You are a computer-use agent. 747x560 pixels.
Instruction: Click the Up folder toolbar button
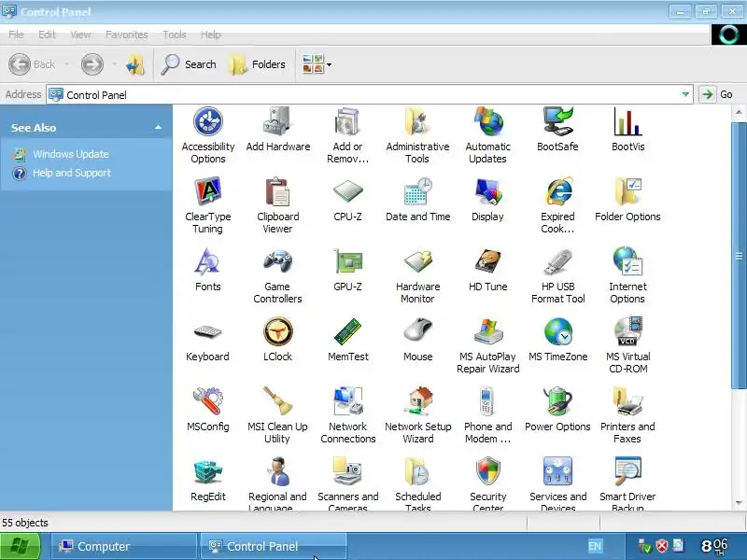pyautogui.click(x=135, y=64)
